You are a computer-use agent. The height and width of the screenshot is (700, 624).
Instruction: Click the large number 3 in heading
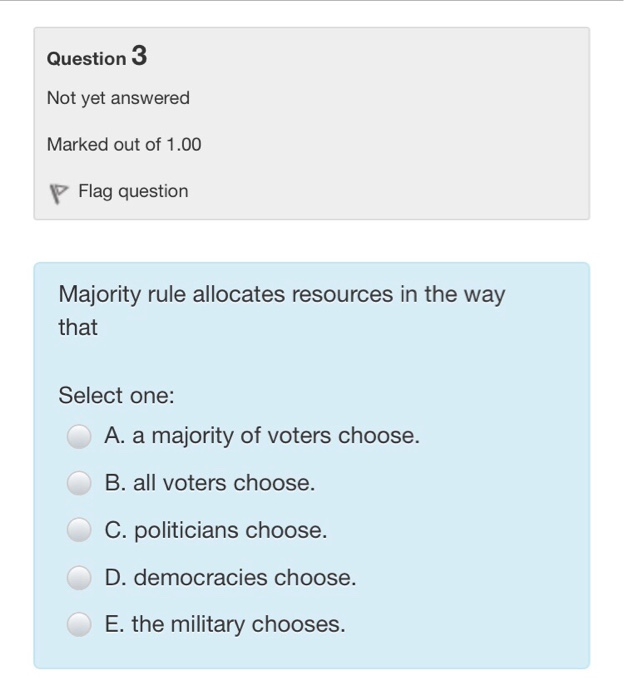tap(139, 56)
